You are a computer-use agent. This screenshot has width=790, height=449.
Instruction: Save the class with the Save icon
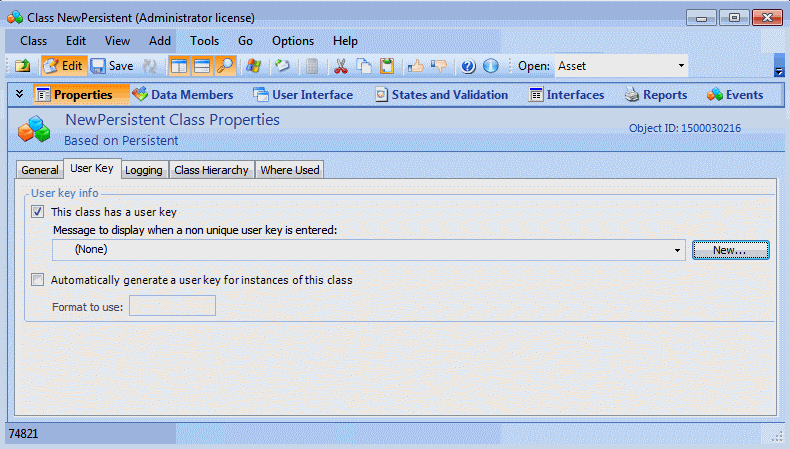[x=111, y=66]
